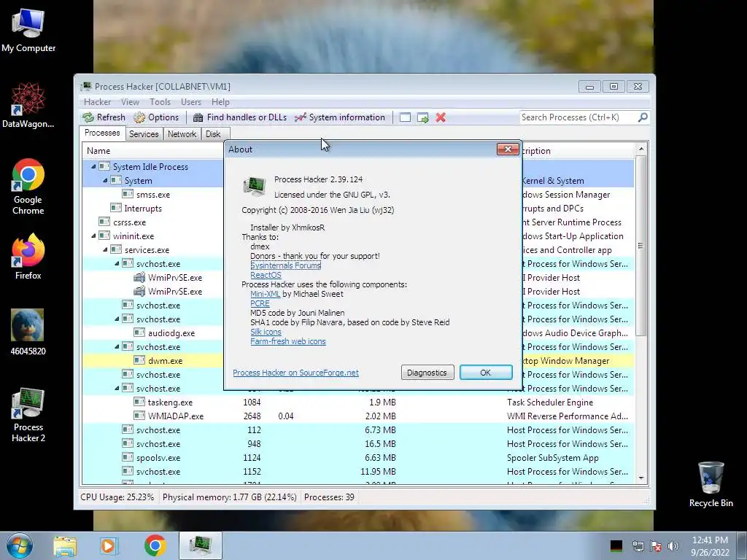Click the search magnifier icon
This screenshot has width=747, height=560.
(643, 117)
